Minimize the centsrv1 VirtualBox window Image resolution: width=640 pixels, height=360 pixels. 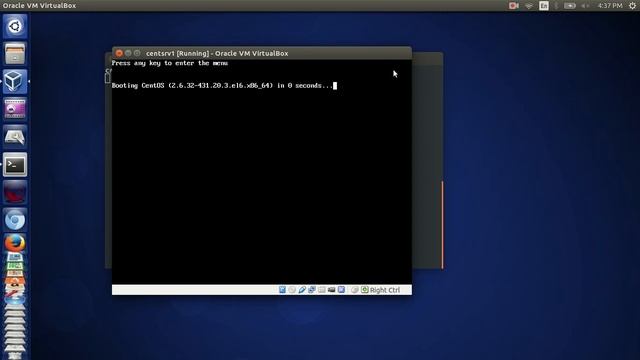(128, 53)
